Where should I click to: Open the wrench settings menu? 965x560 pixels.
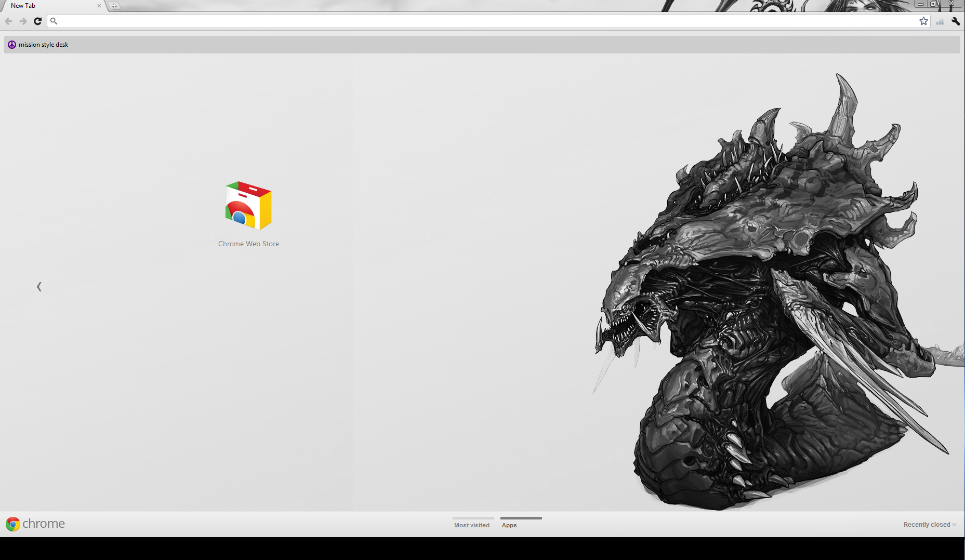coord(956,21)
